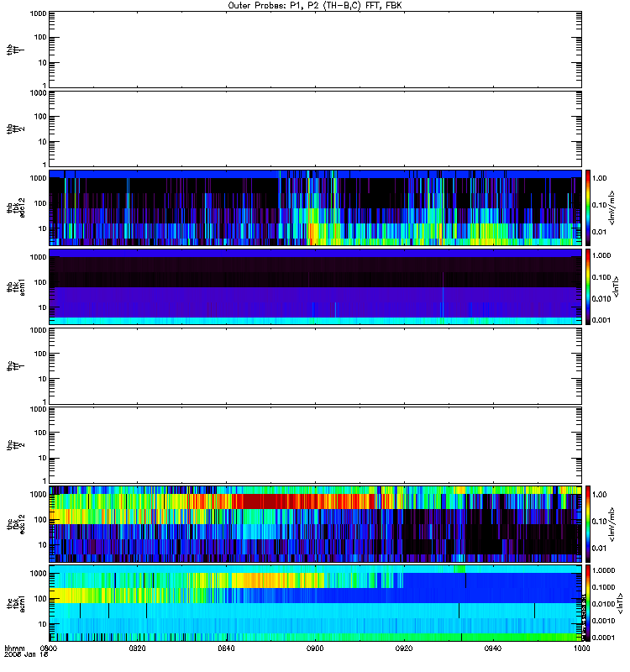Click the empty thc fff 2 plot panel
The height and width of the screenshot is (672, 630).
316,445
